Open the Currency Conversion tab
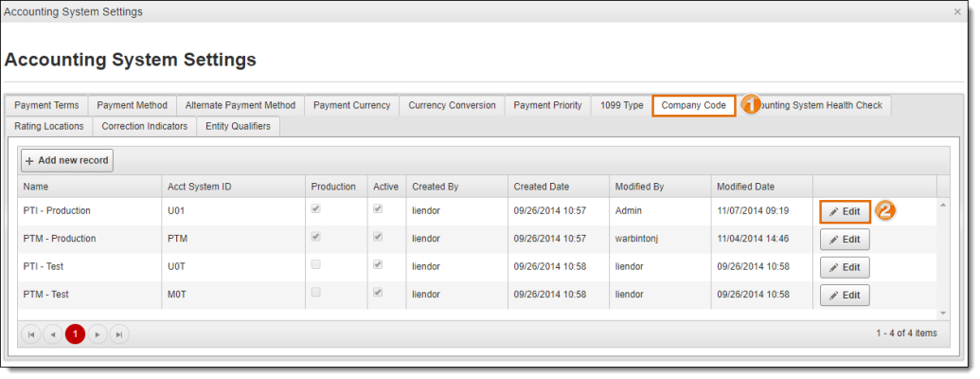 coord(452,105)
